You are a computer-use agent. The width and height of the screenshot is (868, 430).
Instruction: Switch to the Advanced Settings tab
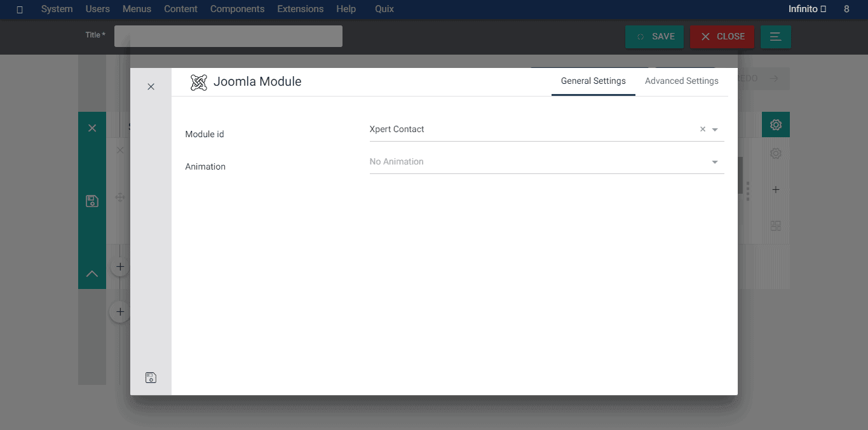tap(681, 81)
